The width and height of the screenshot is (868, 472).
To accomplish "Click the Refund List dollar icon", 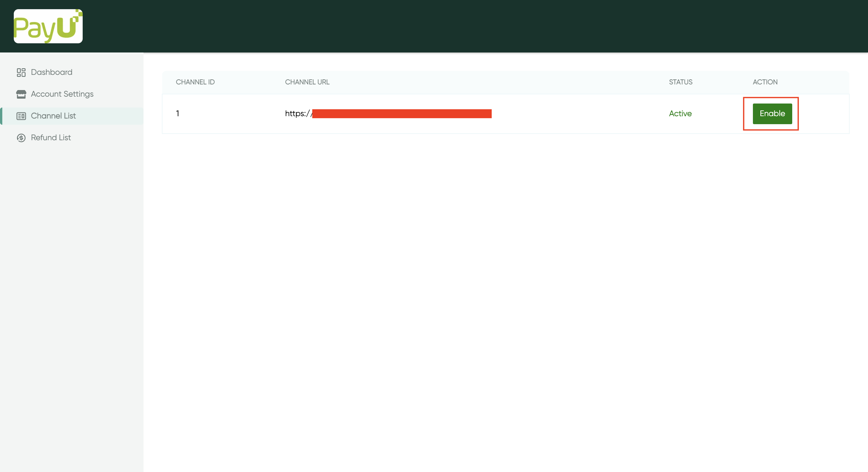I will (21, 138).
